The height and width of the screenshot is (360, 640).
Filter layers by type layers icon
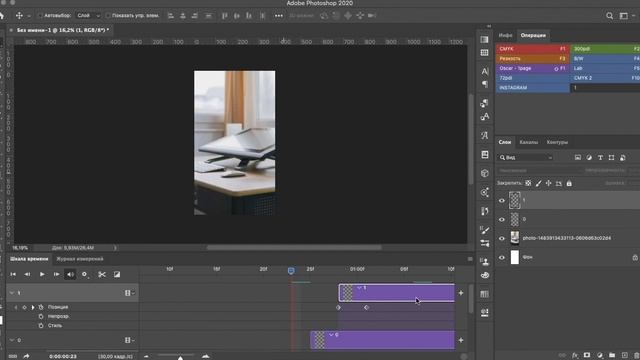[x=600, y=158]
